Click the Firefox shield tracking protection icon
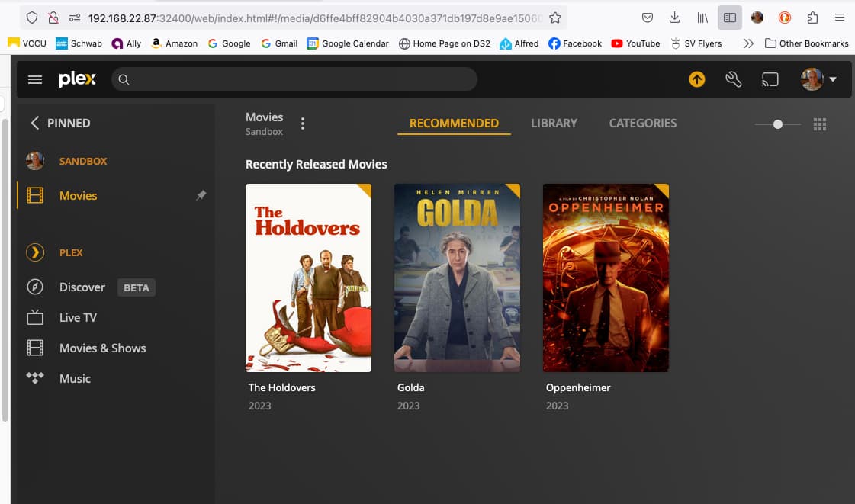The width and height of the screenshot is (855, 504). click(32, 18)
